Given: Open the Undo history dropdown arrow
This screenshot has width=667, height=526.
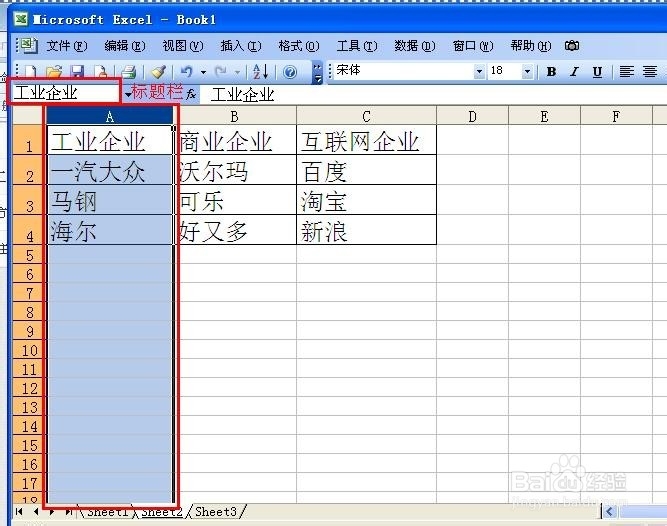Looking at the screenshot, I should (x=203, y=72).
